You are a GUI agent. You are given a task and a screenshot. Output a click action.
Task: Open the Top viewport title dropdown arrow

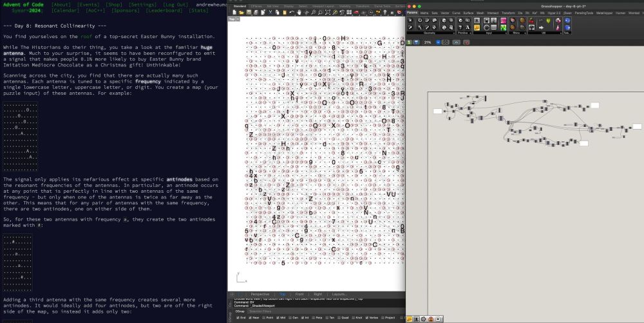click(238, 19)
